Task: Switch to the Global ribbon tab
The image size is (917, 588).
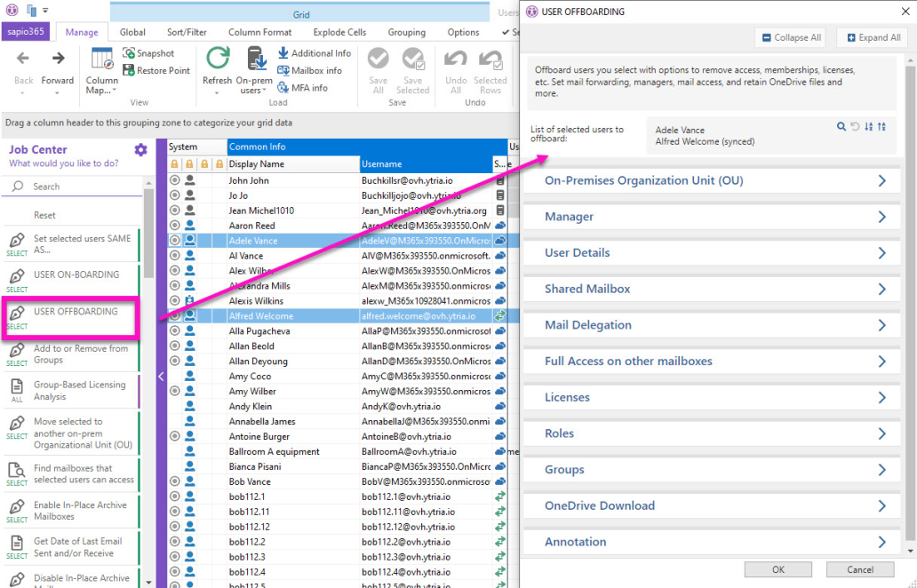Action: (132, 32)
